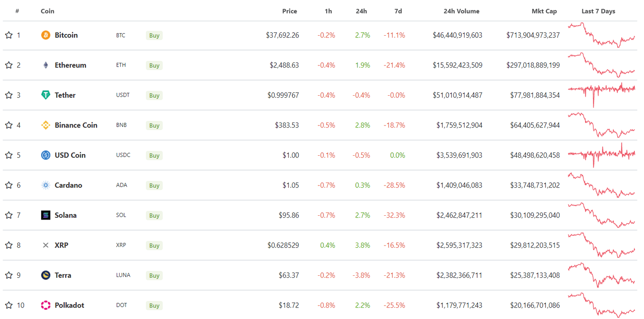Click the USD Coin logo icon

point(46,155)
